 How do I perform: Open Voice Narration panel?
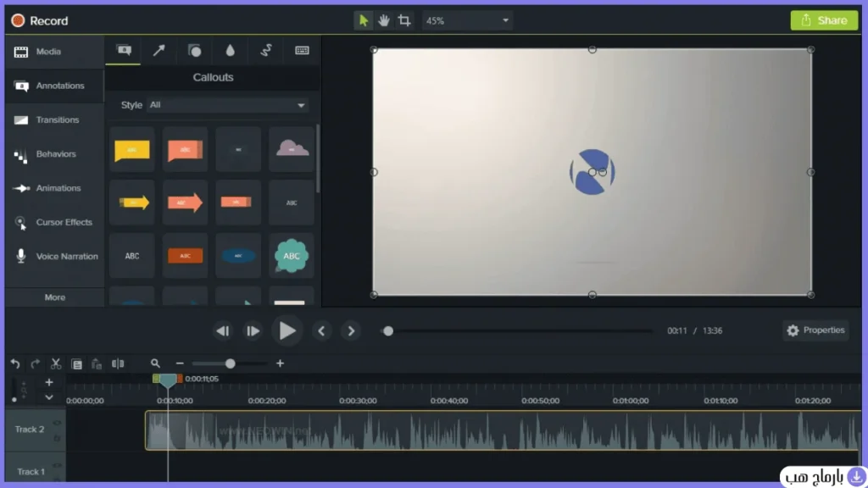pyautogui.click(x=54, y=256)
